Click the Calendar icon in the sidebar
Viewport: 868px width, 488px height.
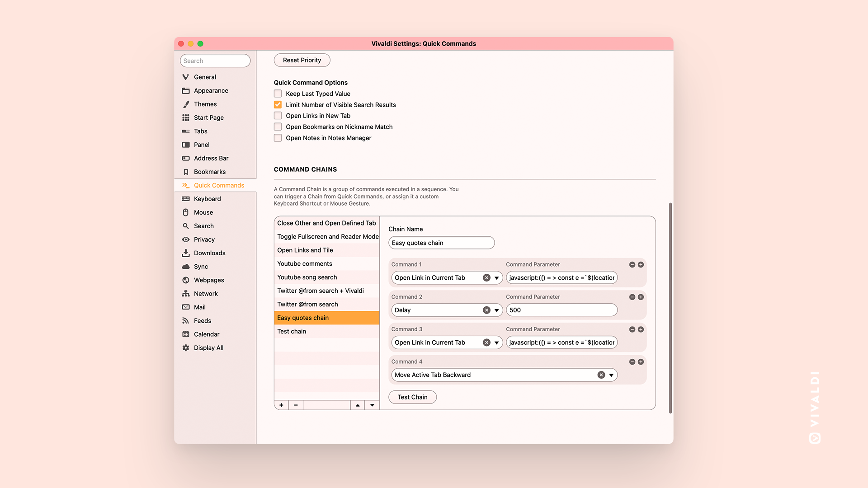[x=186, y=334]
